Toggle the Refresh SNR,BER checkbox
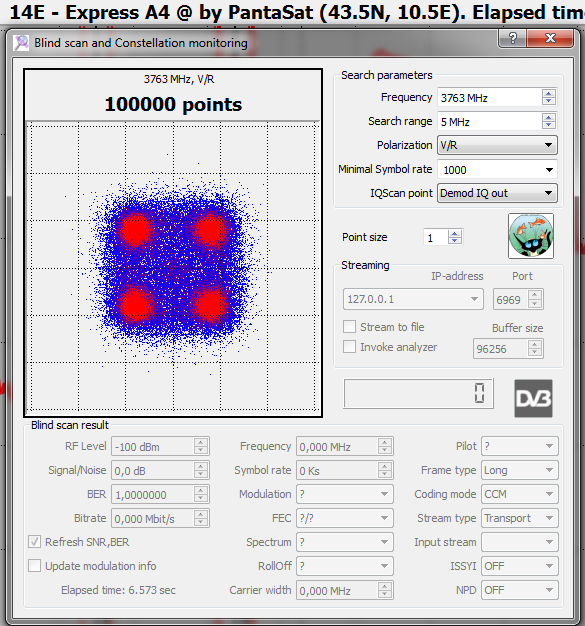The image size is (585, 626). (34, 542)
